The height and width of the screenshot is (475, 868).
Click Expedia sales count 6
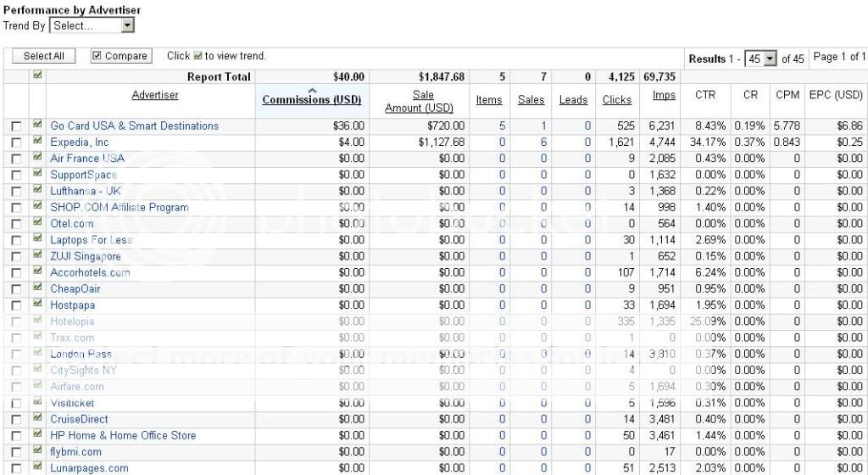543,142
